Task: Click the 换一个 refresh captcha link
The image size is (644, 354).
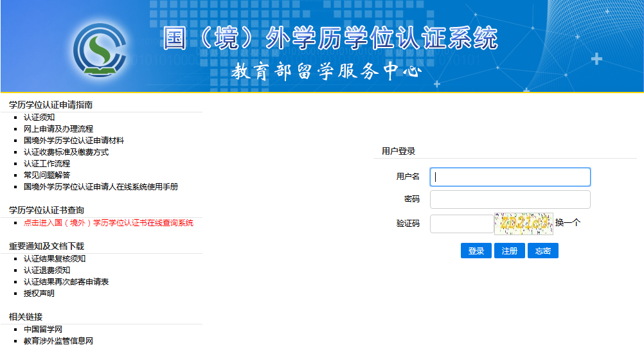Action: tap(568, 223)
